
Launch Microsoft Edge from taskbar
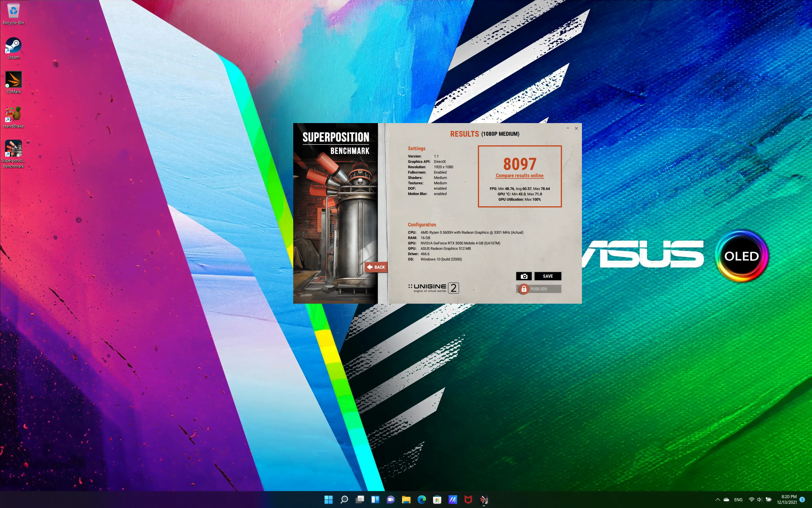422,500
